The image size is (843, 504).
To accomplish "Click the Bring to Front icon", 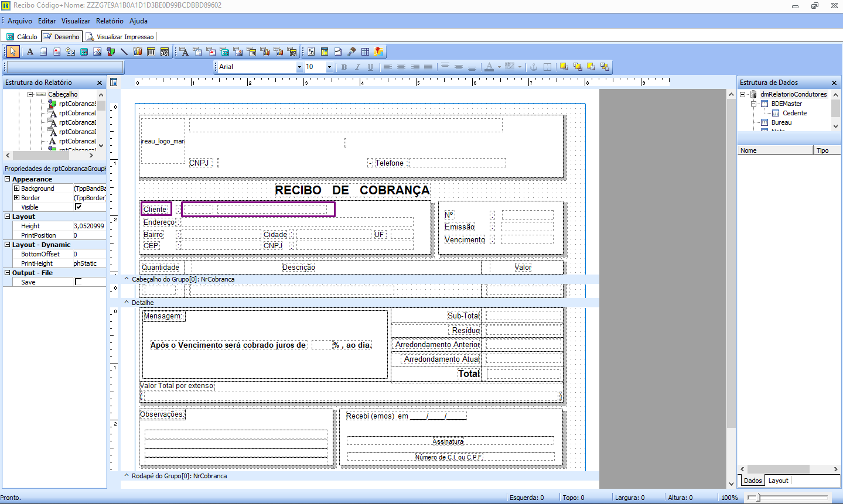I will pyautogui.click(x=564, y=67).
